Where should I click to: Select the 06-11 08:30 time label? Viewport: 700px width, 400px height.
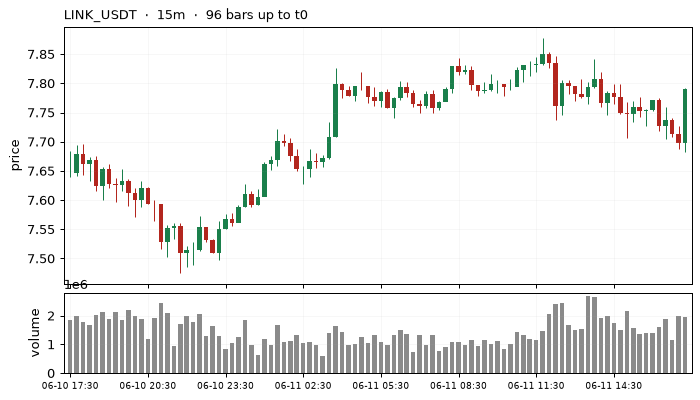(458, 385)
